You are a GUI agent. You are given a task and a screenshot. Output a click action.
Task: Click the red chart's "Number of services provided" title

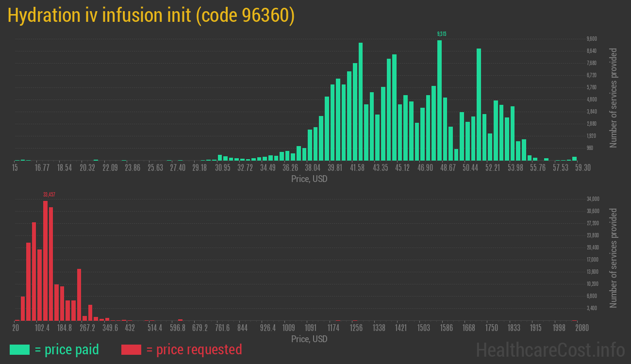click(x=613, y=258)
